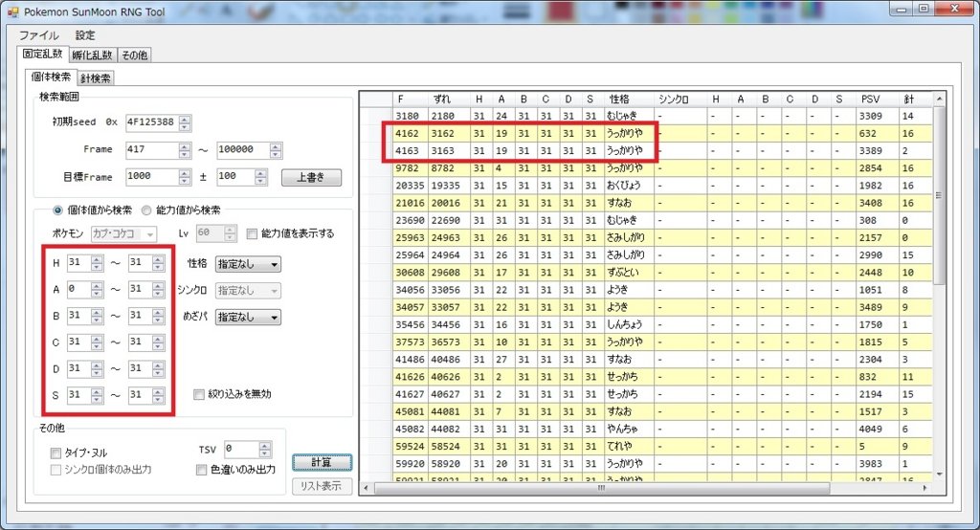980x530 pixels.
Task: Click the Frame end value 100000 field
Action: pyautogui.click(x=243, y=149)
